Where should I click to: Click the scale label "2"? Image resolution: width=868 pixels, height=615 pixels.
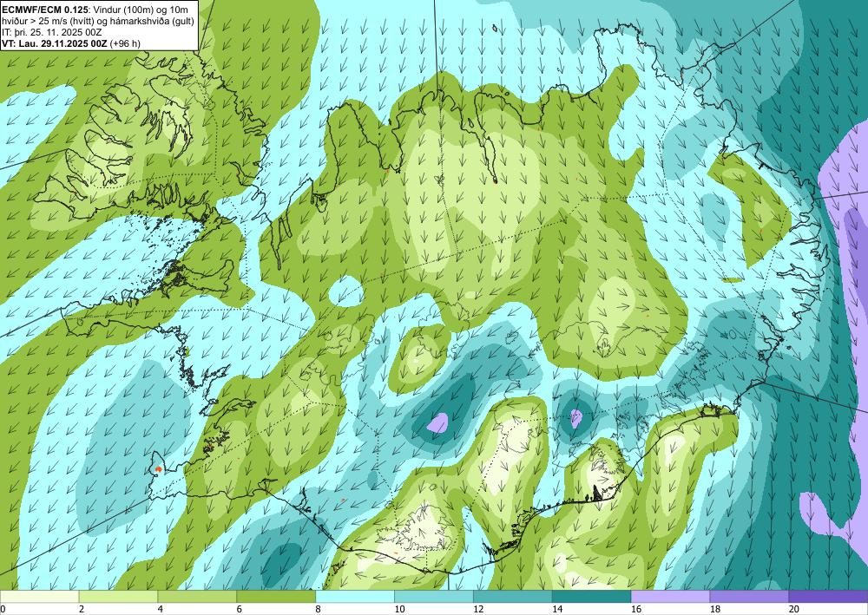coord(82,609)
